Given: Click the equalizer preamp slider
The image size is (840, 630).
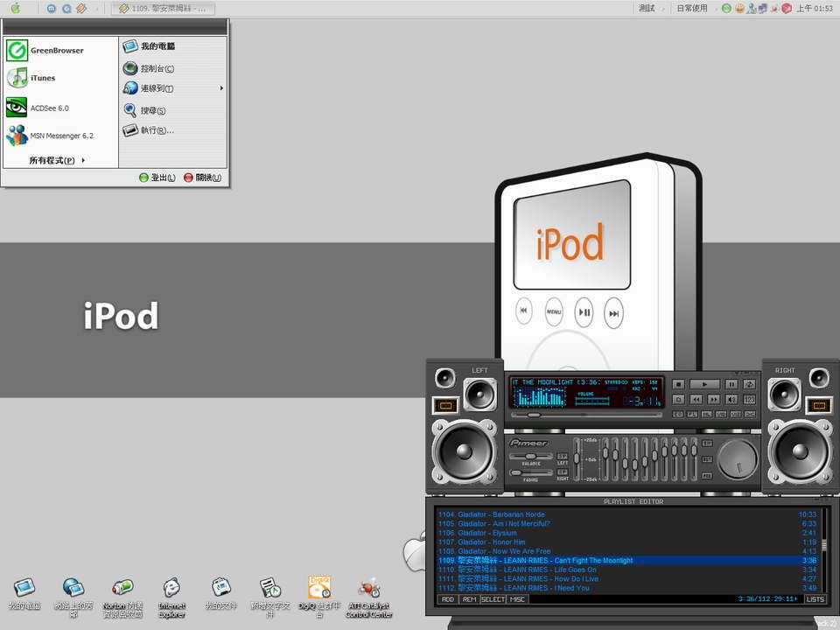Looking at the screenshot, I should (x=577, y=458).
